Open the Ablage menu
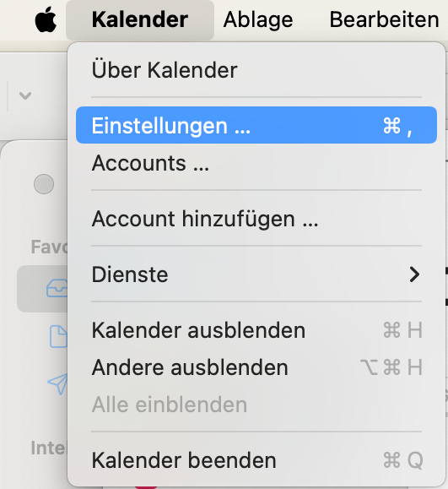448x489 pixels. [258, 20]
